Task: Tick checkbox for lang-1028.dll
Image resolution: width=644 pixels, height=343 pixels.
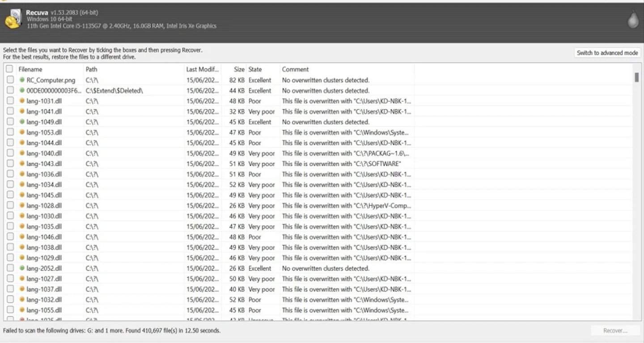Action: tap(10, 205)
